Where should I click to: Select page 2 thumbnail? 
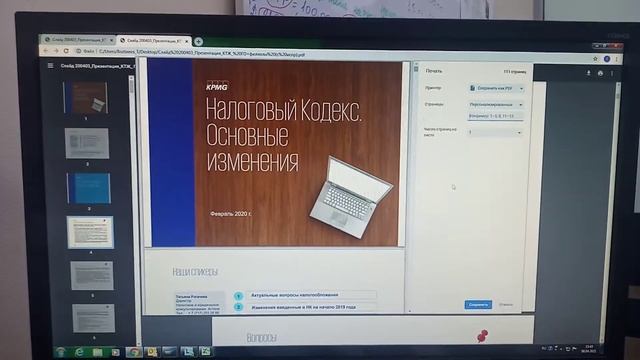[87, 143]
